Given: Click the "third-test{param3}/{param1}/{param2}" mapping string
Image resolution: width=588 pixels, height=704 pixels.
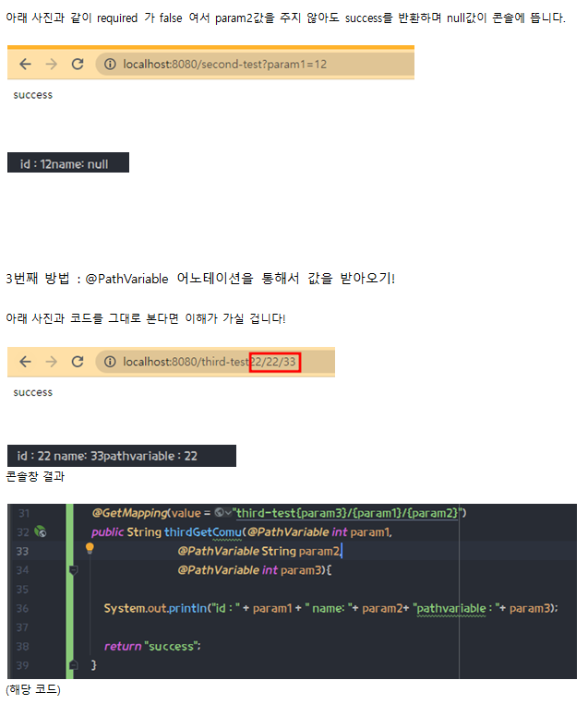Looking at the screenshot, I should 347,513.
